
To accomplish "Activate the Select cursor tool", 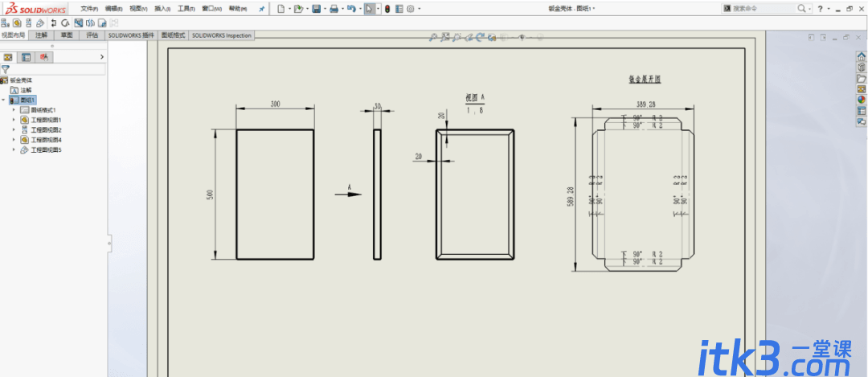I will tap(369, 9).
